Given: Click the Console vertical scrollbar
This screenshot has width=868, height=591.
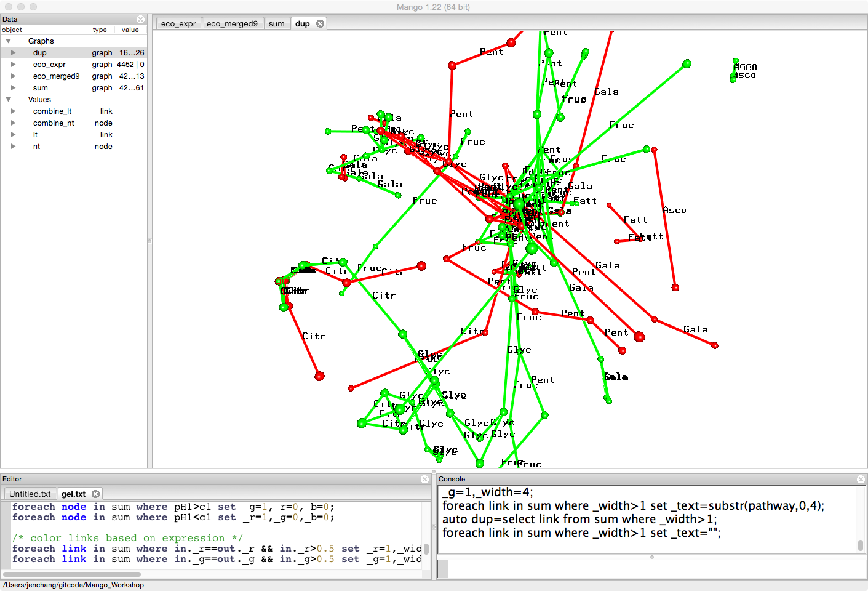Looking at the screenshot, I should pos(860,545).
